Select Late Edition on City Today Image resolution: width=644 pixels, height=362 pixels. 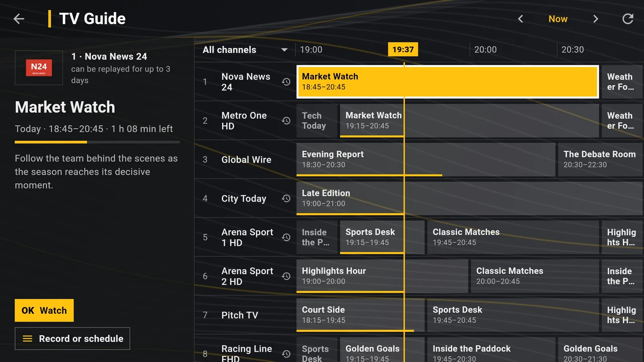(470, 198)
